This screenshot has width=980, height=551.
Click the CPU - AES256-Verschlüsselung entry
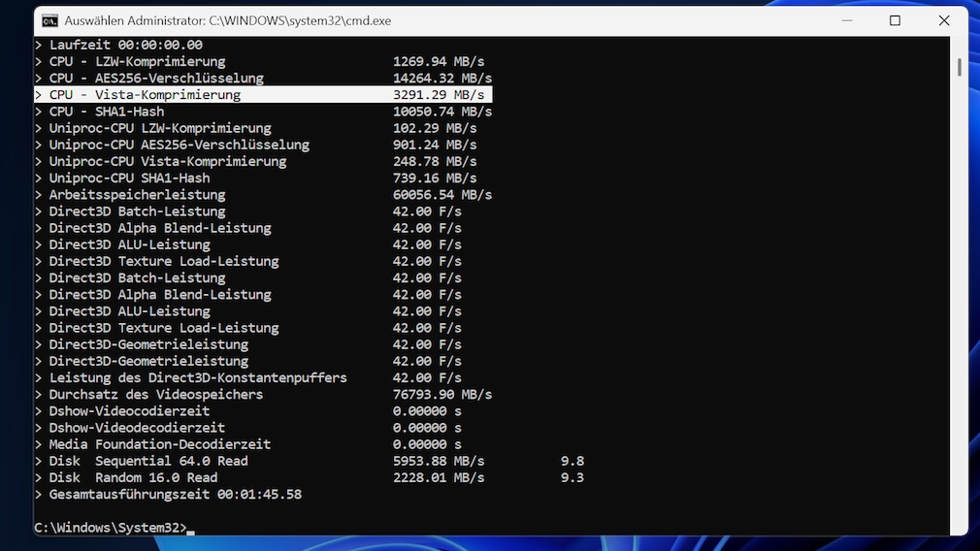coord(155,79)
